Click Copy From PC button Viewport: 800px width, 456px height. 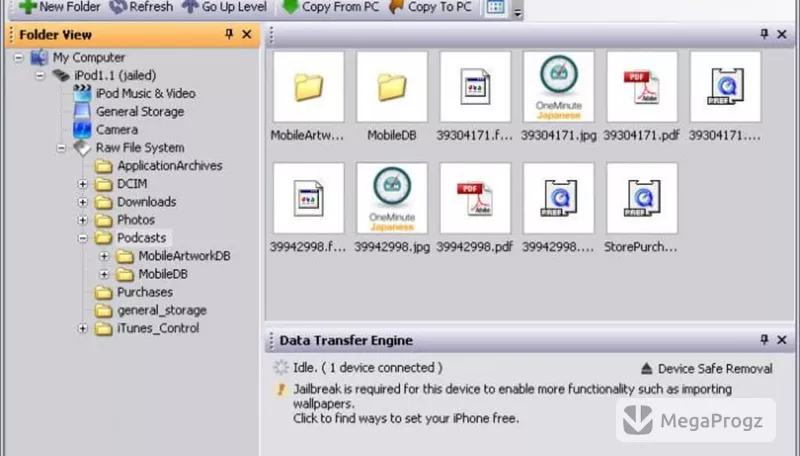[x=331, y=7]
